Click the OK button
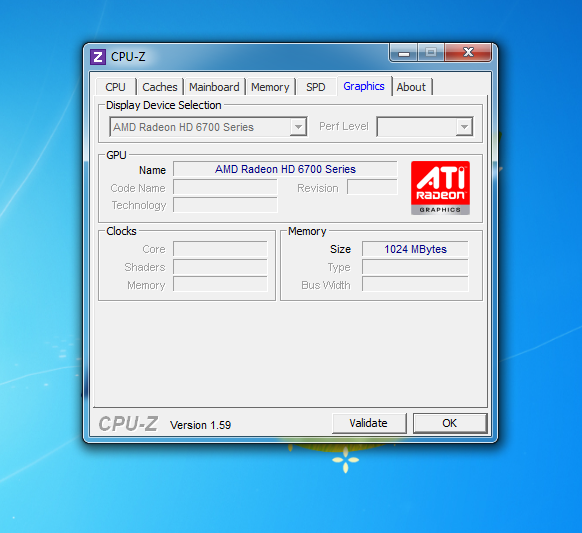This screenshot has height=533, width=582. click(x=450, y=423)
